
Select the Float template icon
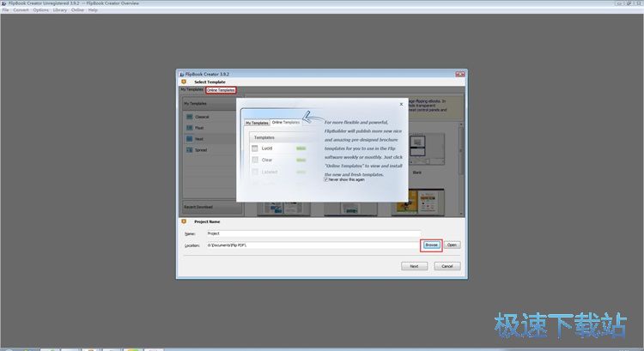click(190, 128)
